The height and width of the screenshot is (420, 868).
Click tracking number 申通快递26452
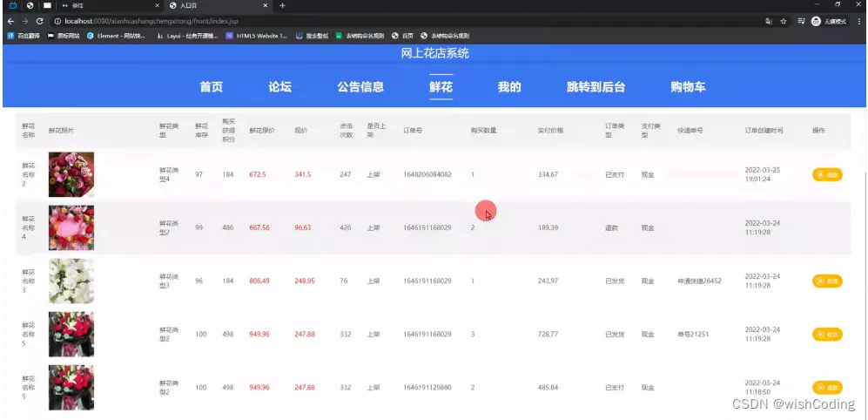click(699, 281)
